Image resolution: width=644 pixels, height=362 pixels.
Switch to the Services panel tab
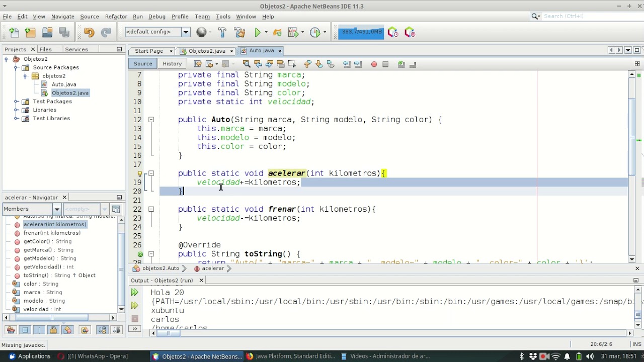[76, 49]
